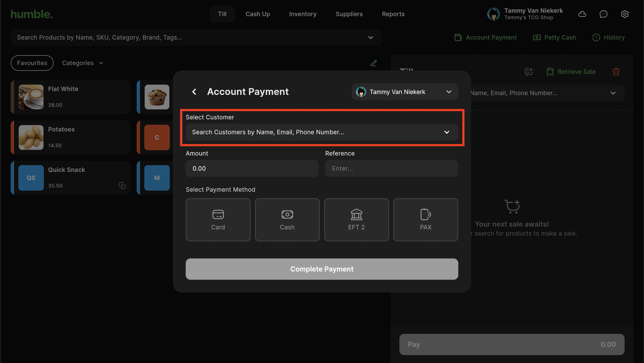Click the Petty Cash link
Image resolution: width=644 pixels, height=363 pixels.
[x=555, y=37]
